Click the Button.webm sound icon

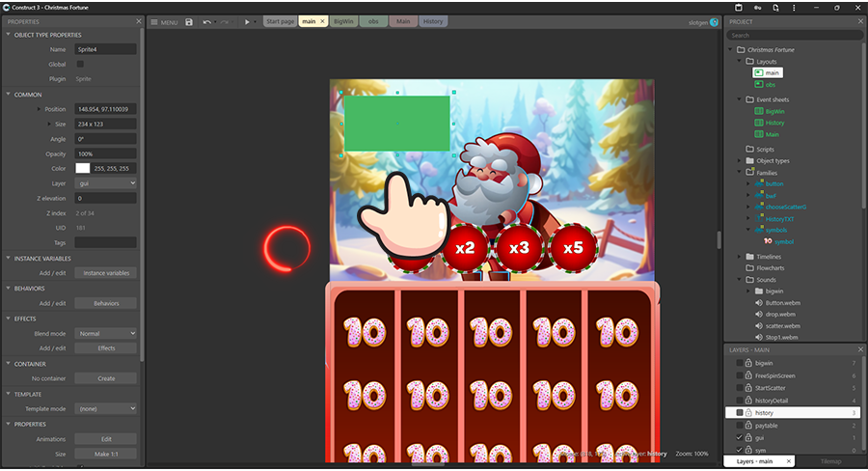(x=759, y=302)
